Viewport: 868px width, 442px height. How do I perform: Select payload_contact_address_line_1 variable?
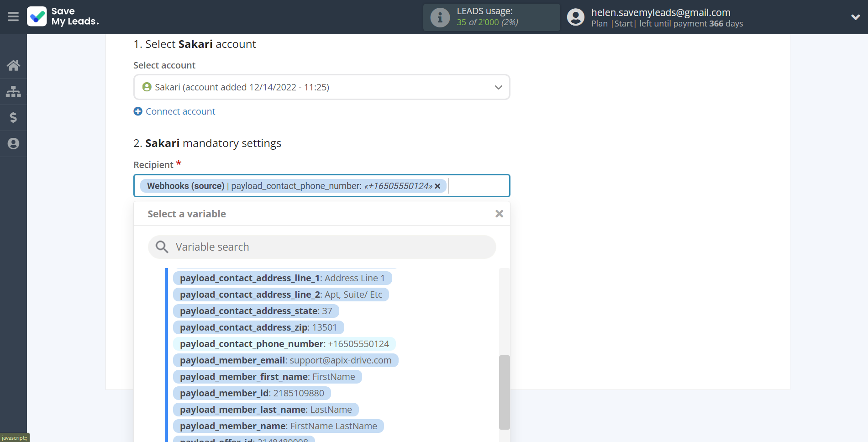coord(282,278)
